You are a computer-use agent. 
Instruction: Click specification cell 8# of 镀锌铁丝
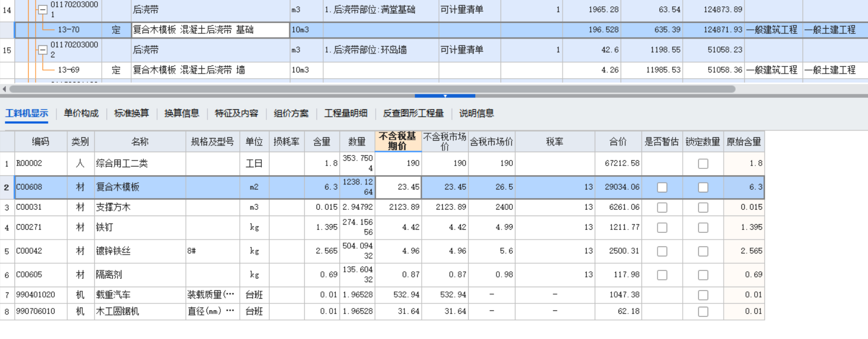tap(213, 251)
